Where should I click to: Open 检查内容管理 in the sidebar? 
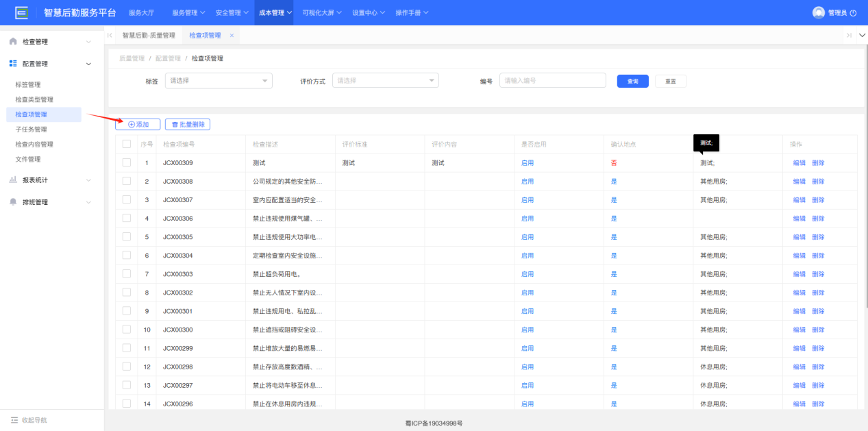point(34,145)
